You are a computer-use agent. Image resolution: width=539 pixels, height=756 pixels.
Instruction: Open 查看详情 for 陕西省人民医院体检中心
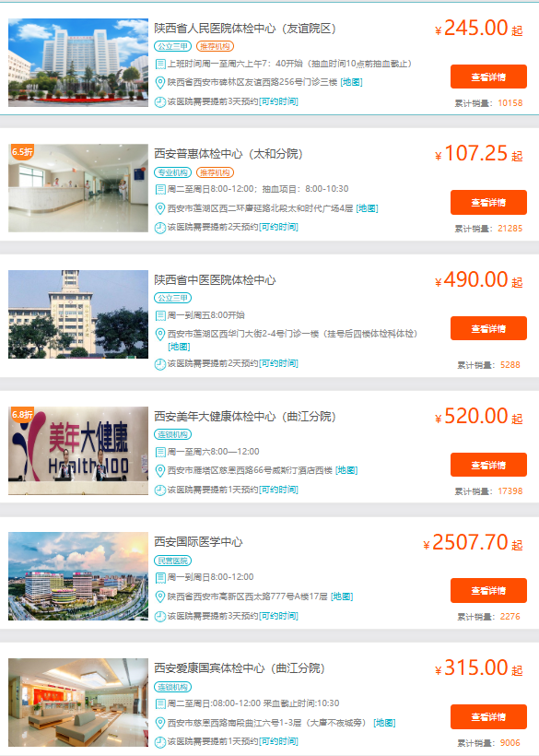488,77
